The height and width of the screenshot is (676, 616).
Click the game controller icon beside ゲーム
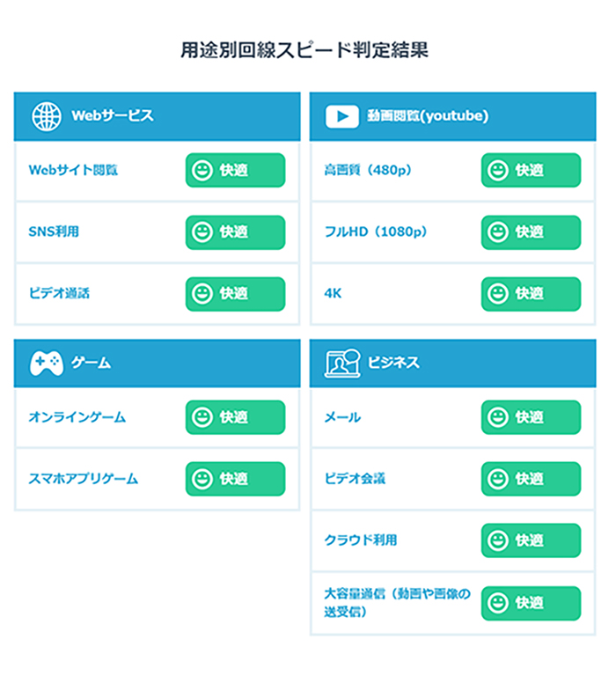(x=46, y=363)
